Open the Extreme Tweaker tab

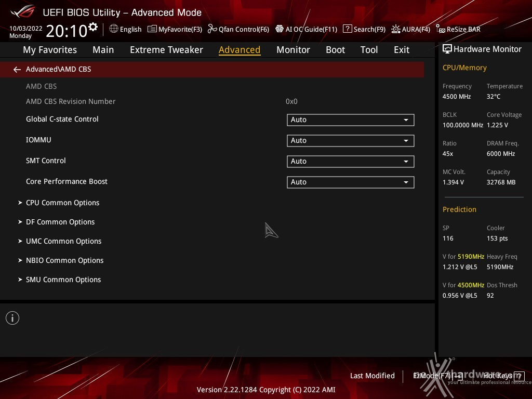tap(166, 50)
